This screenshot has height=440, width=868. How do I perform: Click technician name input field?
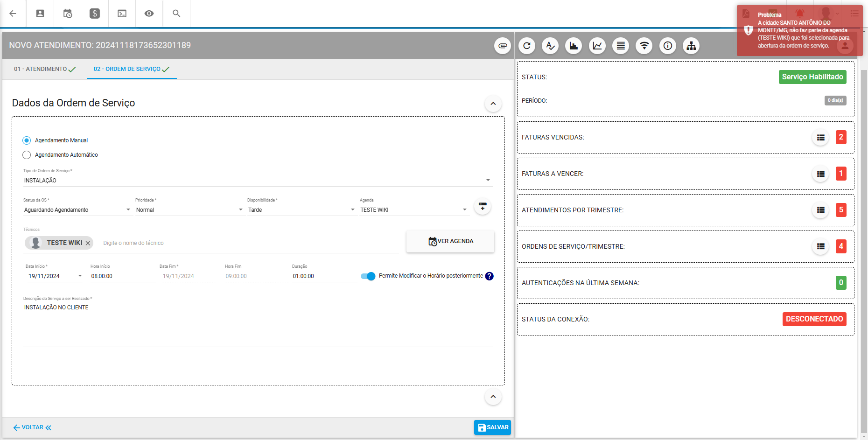coord(250,243)
